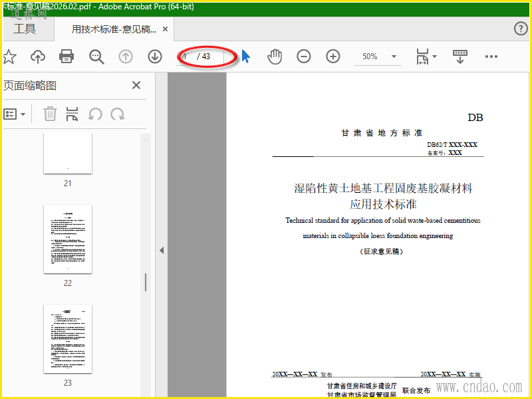532x399 pixels.
Task: Select page 23 thumbnail
Action: coord(68,339)
